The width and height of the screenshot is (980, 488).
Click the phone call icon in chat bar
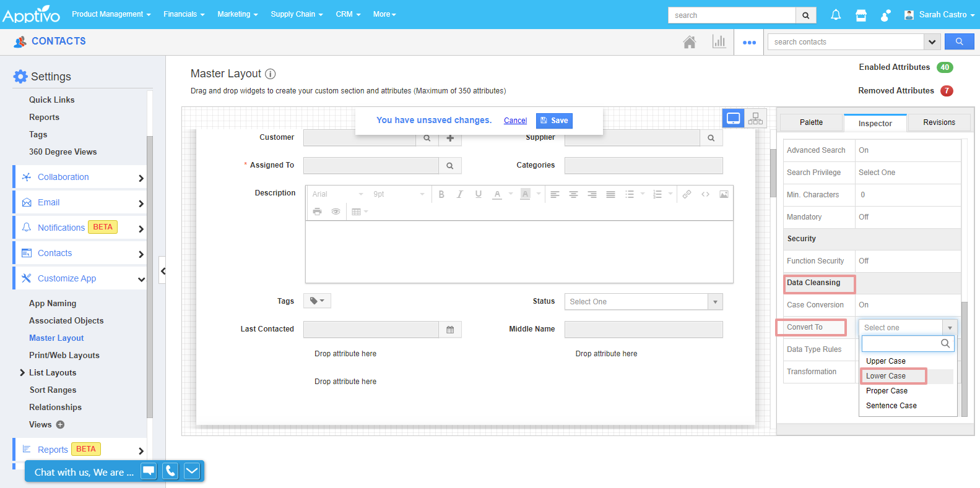click(x=170, y=471)
